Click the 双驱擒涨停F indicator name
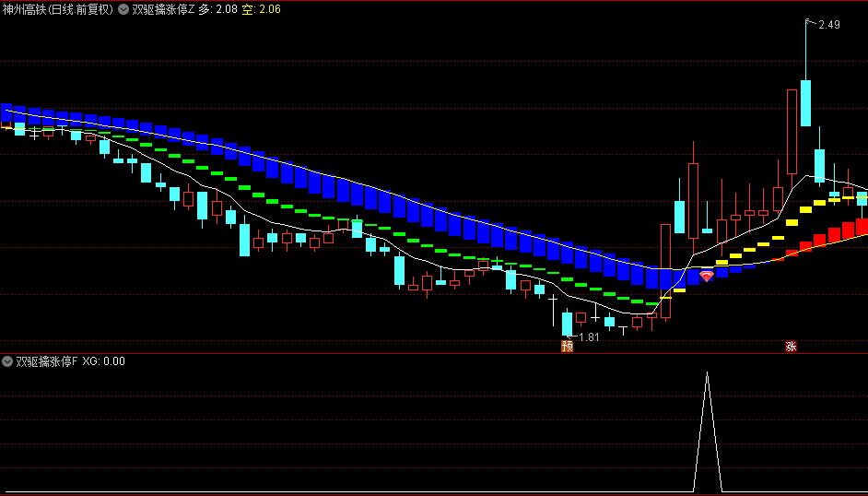This screenshot has height=496, width=868. pyautogui.click(x=46, y=361)
